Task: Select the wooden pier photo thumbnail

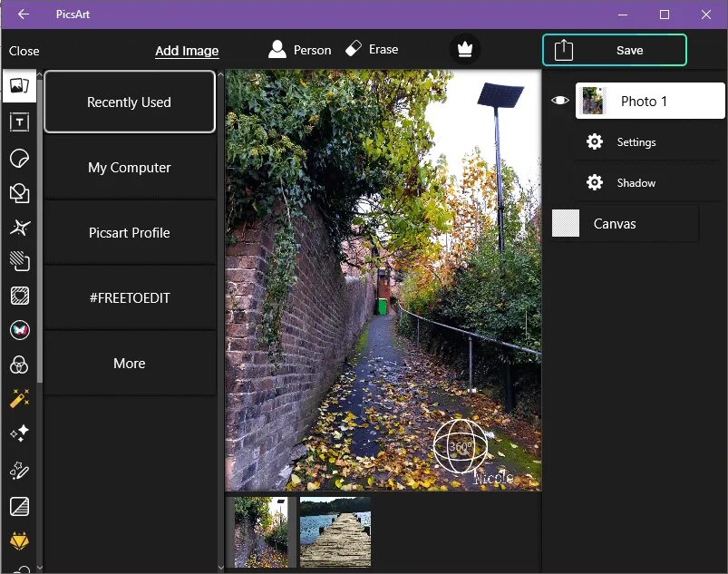Action: coord(335,532)
